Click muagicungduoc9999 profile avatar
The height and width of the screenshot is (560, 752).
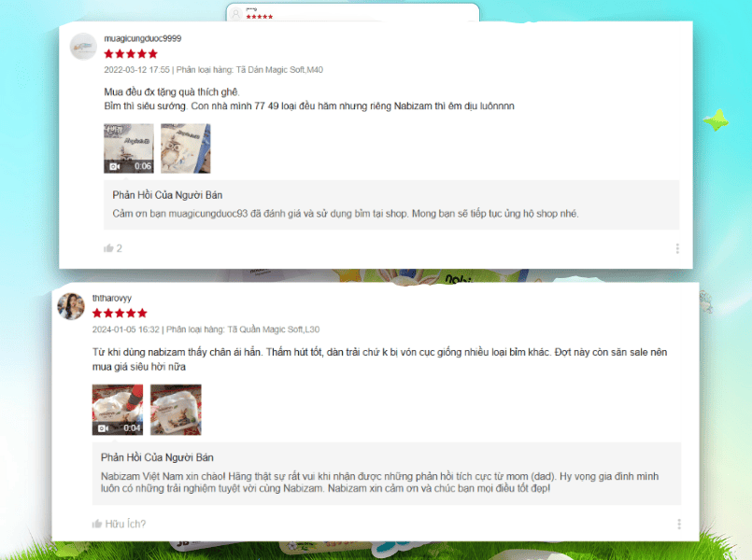[x=84, y=47]
